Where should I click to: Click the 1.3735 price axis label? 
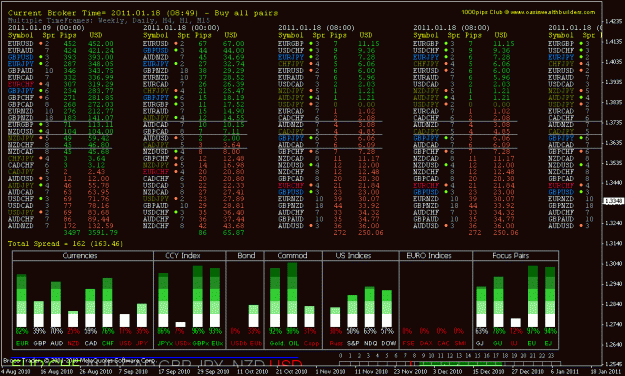click(x=614, y=122)
